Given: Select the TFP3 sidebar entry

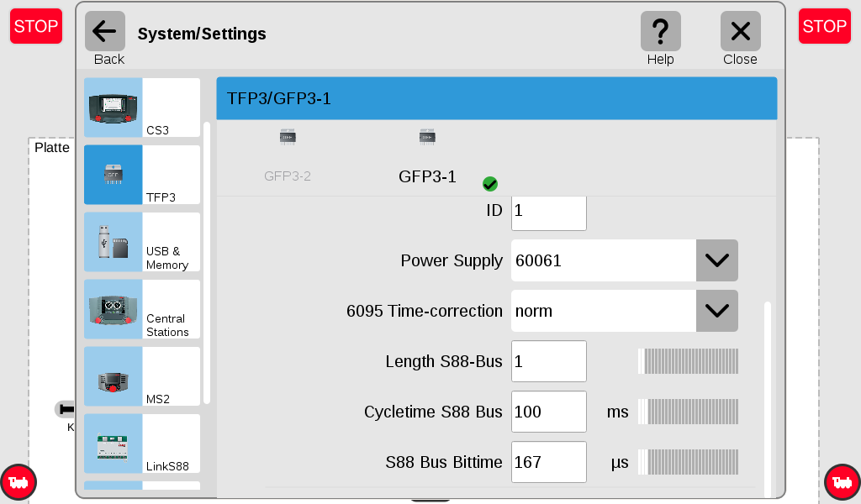Looking at the screenshot, I should point(142,175).
